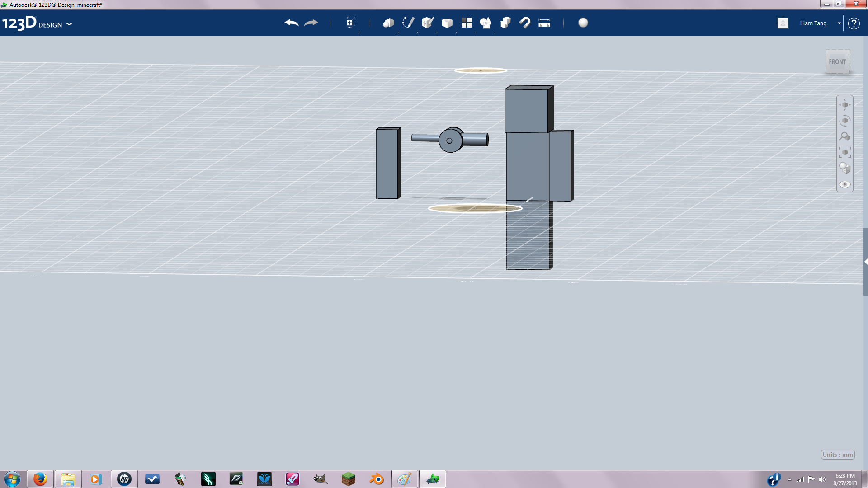Select the cylinder-and-rod object

pos(450,140)
